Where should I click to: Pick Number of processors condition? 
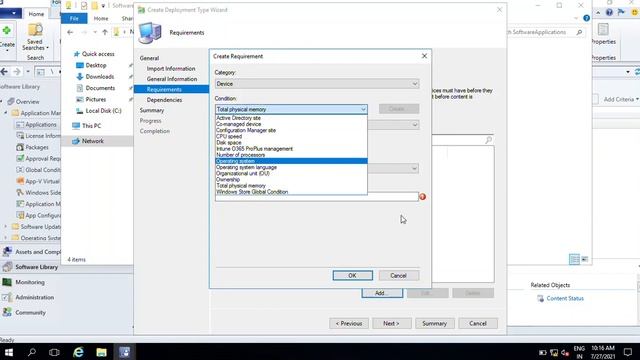240,155
